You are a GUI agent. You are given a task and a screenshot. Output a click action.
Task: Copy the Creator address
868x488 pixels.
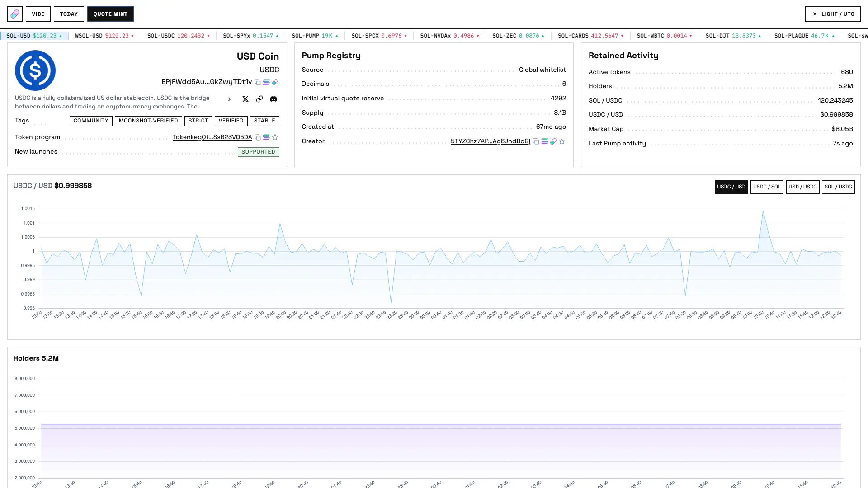536,141
